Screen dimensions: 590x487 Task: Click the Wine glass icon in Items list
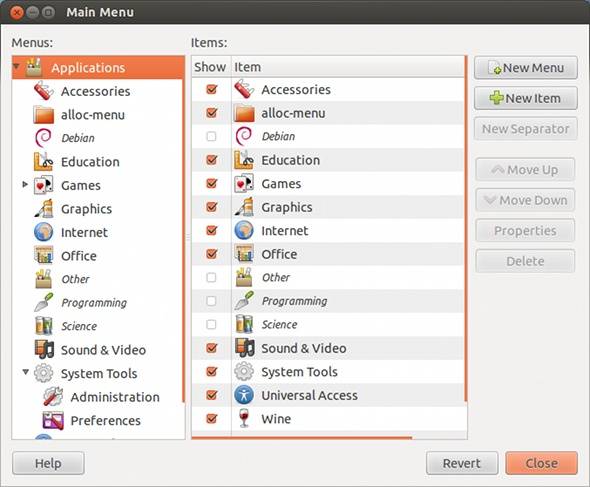[x=244, y=418]
